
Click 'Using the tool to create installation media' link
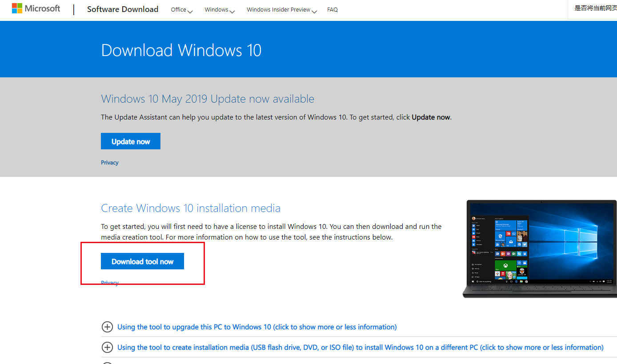361,348
